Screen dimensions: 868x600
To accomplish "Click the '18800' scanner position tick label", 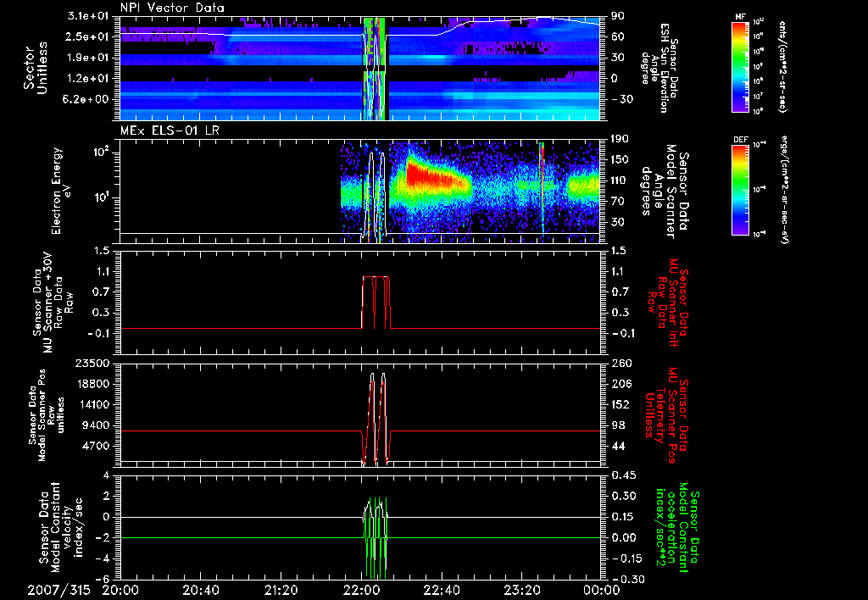I will [x=93, y=384].
